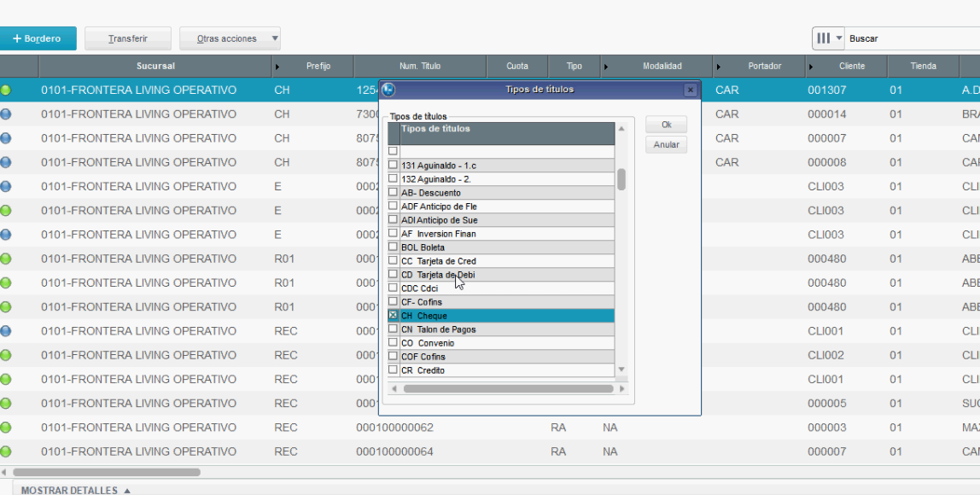Click the main grid scroll left arrow
This screenshot has width=980, height=495.
point(4,473)
